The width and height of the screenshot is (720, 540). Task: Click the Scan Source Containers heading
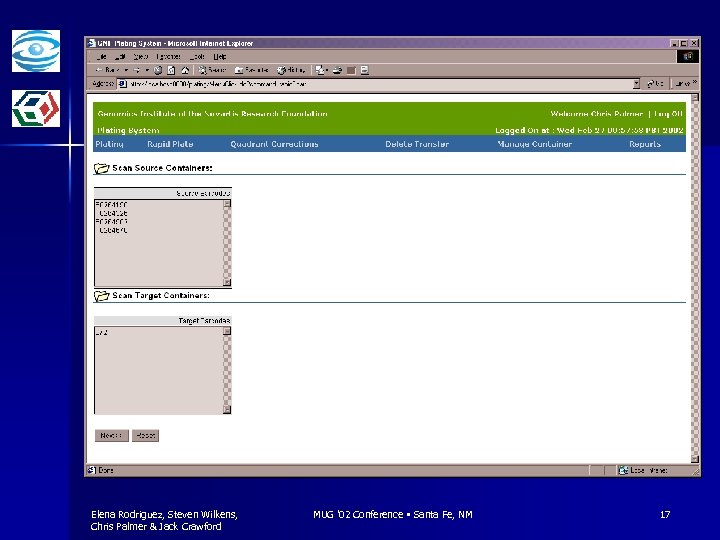click(x=162, y=168)
